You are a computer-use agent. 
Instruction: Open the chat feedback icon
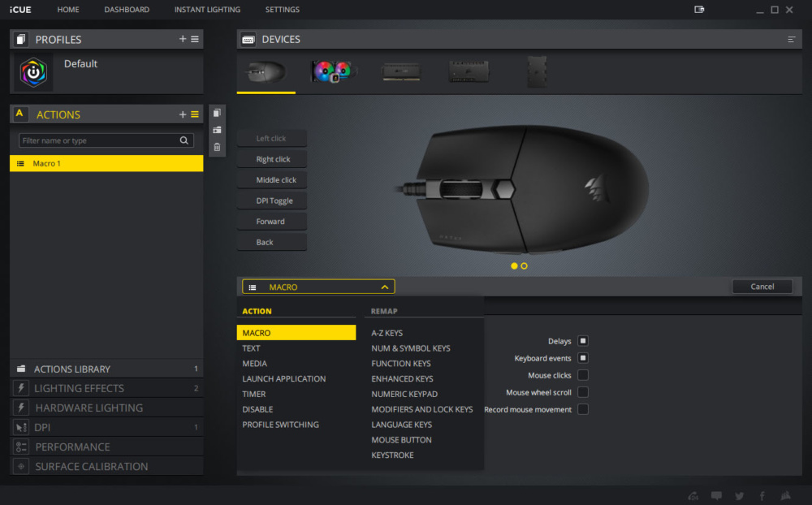click(x=717, y=496)
